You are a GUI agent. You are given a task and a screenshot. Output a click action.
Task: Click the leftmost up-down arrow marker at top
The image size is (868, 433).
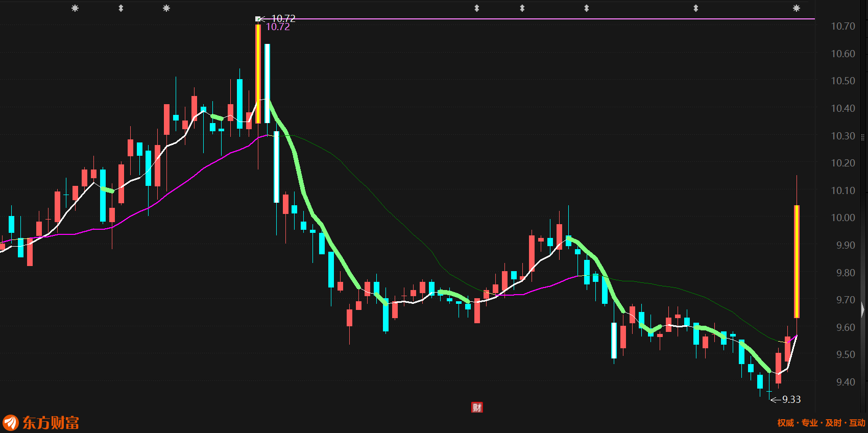coord(121,8)
